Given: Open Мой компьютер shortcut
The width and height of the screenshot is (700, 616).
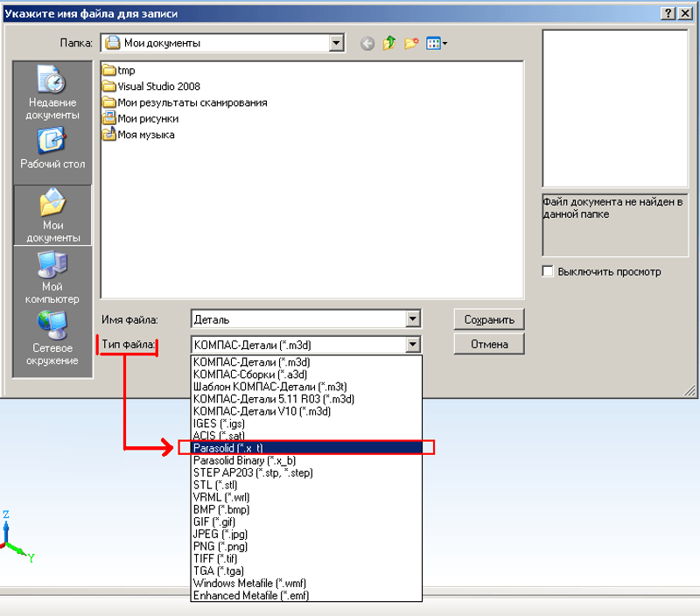Looking at the screenshot, I should (x=52, y=276).
